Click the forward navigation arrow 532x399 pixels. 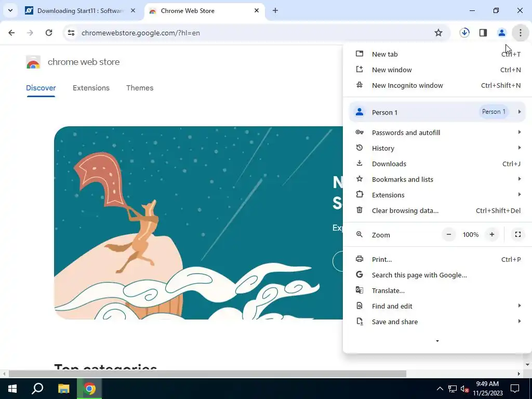[30, 33]
